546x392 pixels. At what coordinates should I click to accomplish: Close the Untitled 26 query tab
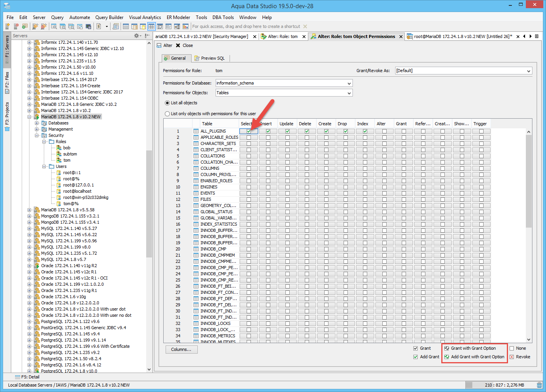(x=518, y=36)
